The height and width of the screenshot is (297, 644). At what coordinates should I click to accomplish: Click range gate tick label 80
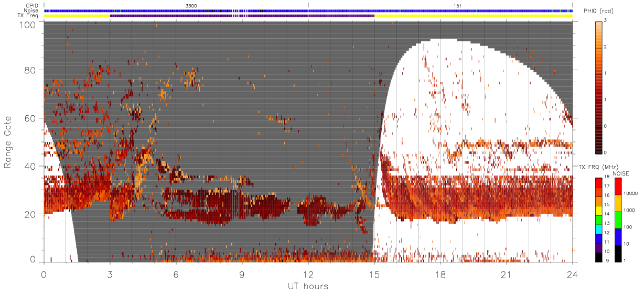tap(30, 70)
